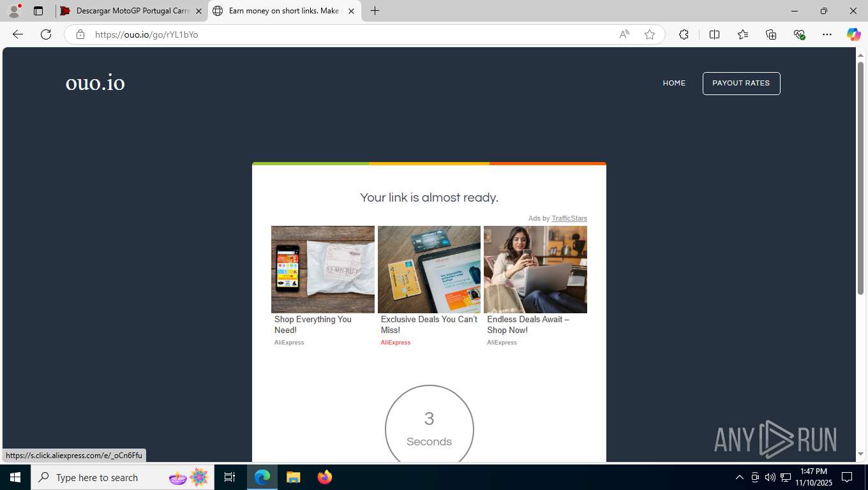Screen dimensions: 868x490
Task: Open the tablet and cards ad image
Action: (429, 269)
